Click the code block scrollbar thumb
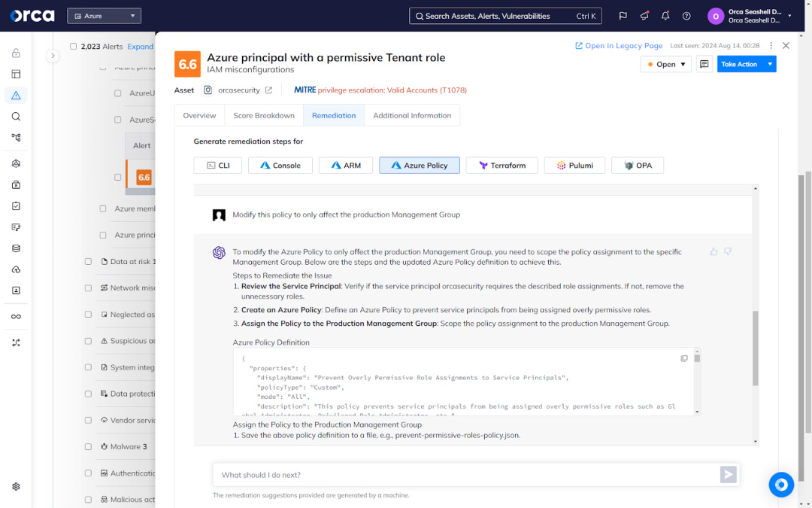The image size is (812, 508). [x=697, y=358]
